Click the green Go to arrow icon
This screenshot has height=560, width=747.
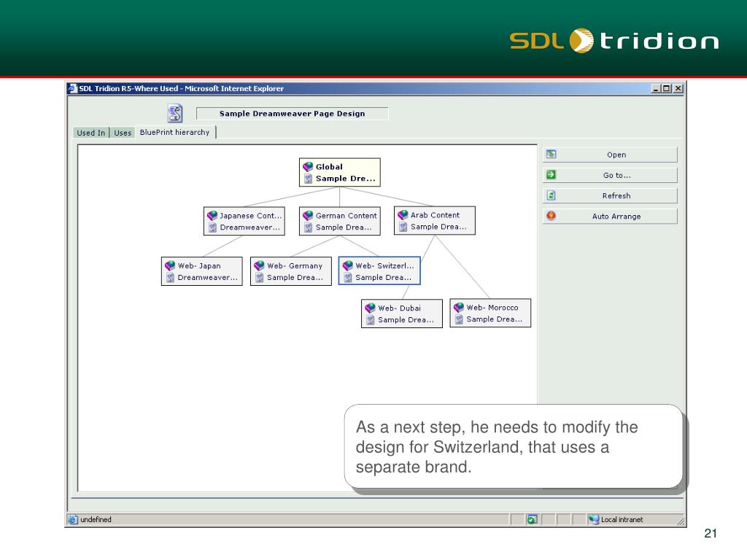(551, 175)
